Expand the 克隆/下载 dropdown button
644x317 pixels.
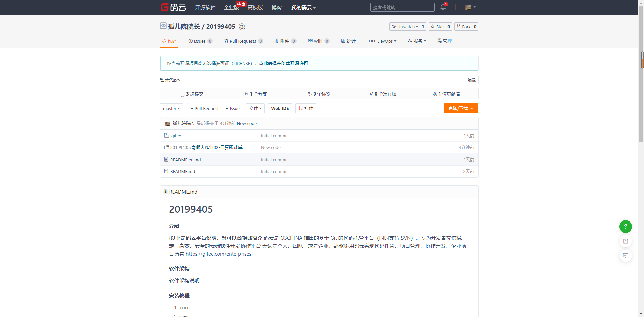pyautogui.click(x=461, y=108)
